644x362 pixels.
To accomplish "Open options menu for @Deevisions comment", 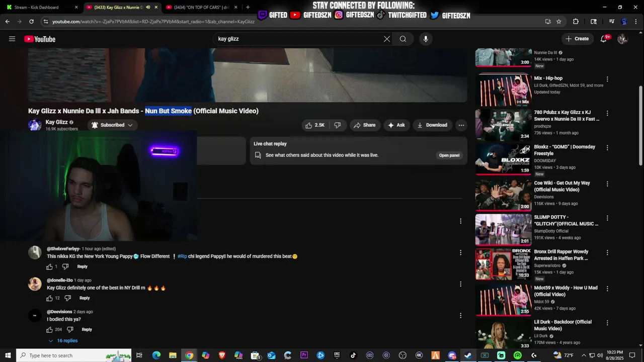I will pyautogui.click(x=460, y=315).
